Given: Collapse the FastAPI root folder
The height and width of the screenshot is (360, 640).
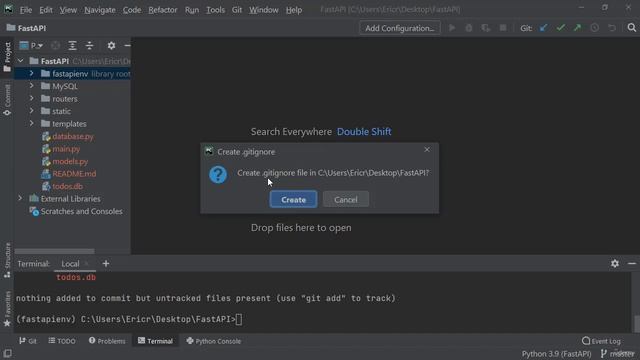Looking at the screenshot, I should 20,61.
